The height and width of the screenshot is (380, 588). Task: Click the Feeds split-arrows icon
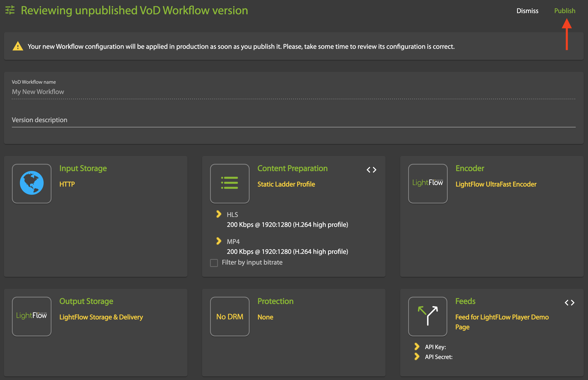[428, 316]
